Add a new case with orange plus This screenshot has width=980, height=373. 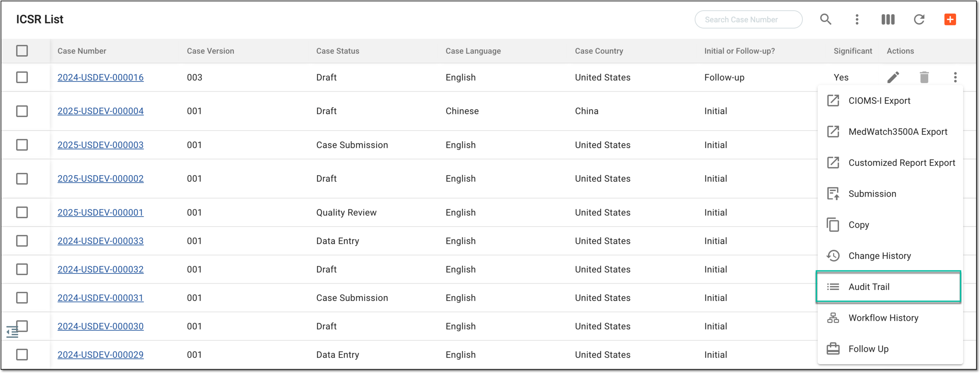pyautogui.click(x=950, y=19)
